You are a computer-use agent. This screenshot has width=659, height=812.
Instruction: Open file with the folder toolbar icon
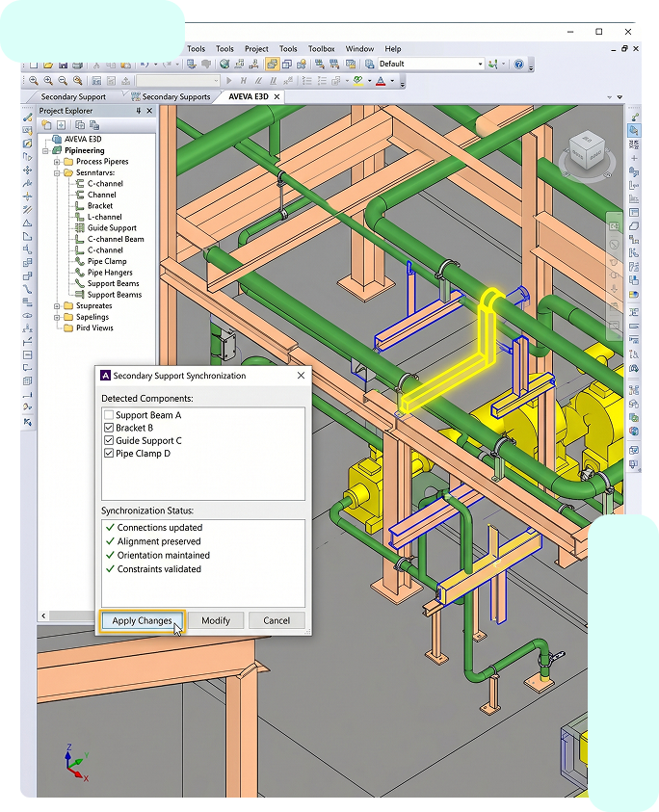pos(48,65)
